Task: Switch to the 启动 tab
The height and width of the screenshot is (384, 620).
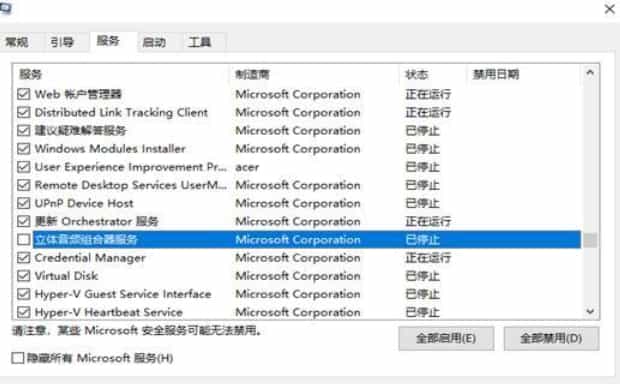Action: [x=154, y=42]
